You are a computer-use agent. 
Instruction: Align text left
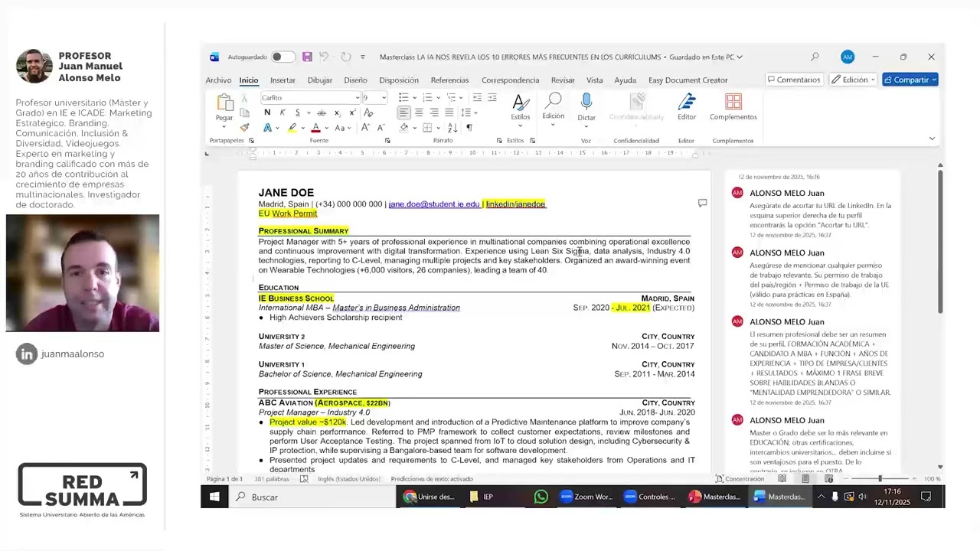403,112
